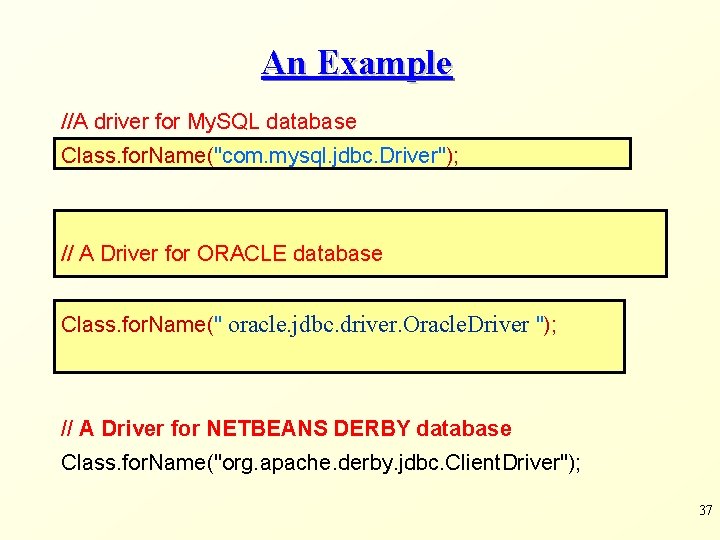Click the com.mysql.jdbc.Driver code line
Viewport: 720px width, 540px height.
(259, 156)
